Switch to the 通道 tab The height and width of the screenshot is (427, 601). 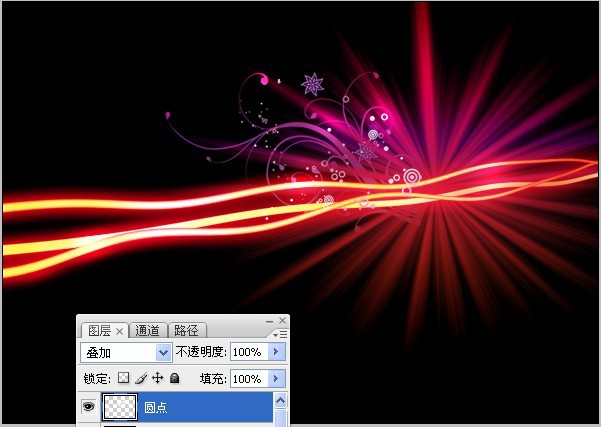[x=148, y=330]
